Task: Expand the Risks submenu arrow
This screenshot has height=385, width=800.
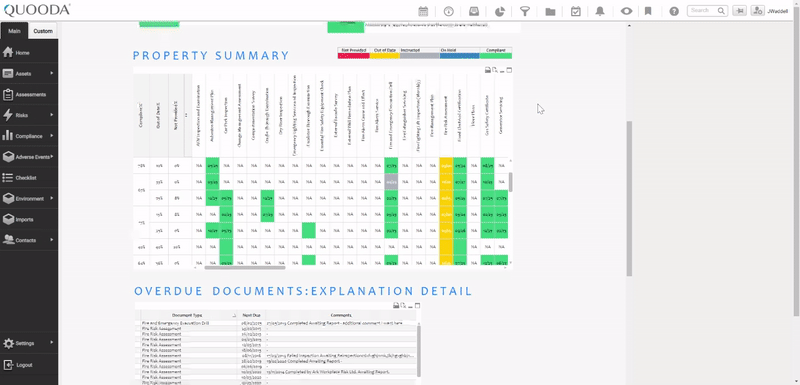Action: click(x=52, y=115)
